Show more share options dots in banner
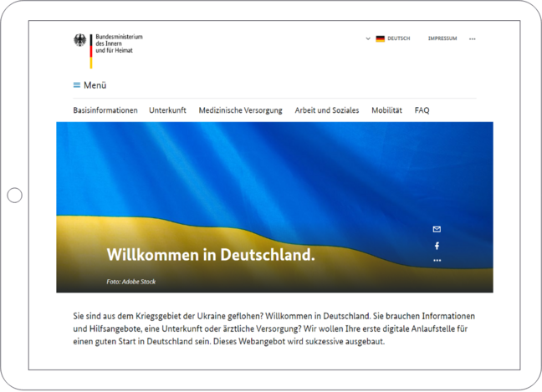Image resolution: width=542 pixels, height=392 pixels. tap(437, 261)
